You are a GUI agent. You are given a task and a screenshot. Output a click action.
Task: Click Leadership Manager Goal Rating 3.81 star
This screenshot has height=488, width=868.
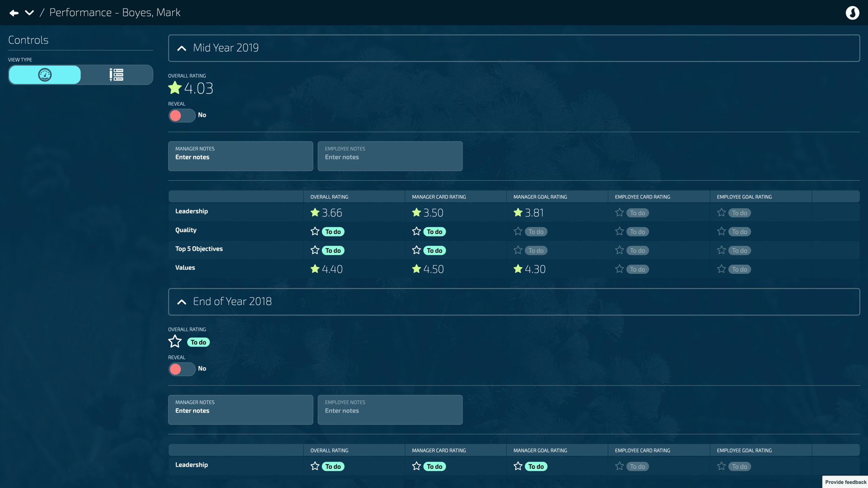click(518, 213)
